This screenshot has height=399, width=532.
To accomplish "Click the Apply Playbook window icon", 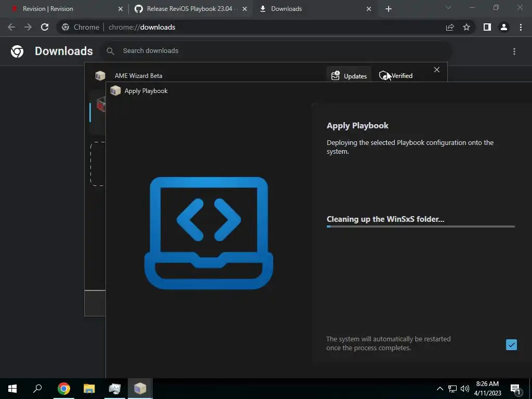I will 115,90.
